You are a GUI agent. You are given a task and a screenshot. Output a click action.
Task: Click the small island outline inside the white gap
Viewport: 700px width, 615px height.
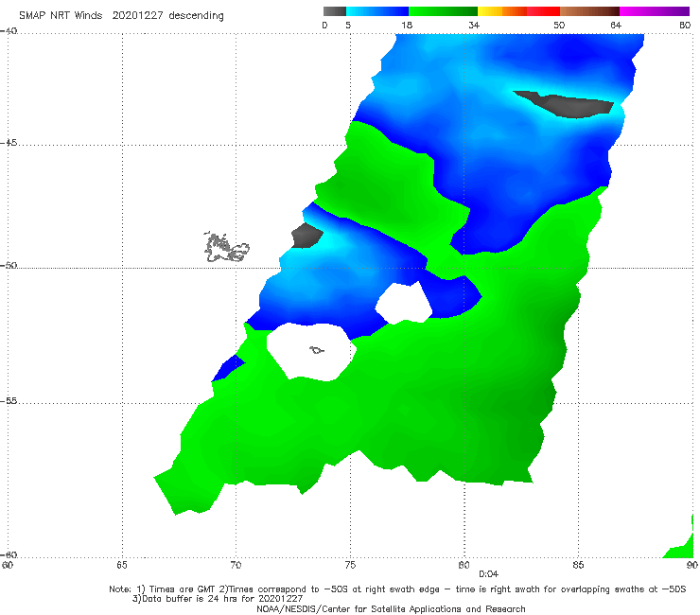coord(317,350)
